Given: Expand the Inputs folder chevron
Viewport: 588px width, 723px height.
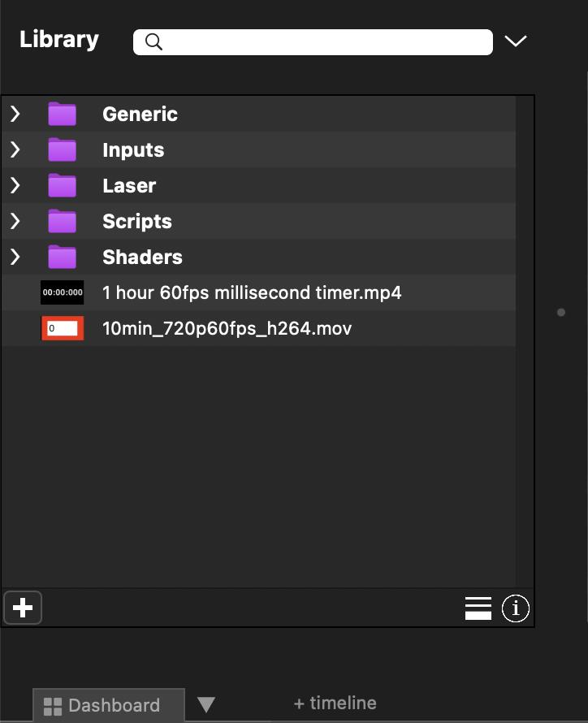Looking at the screenshot, I should pyautogui.click(x=15, y=150).
